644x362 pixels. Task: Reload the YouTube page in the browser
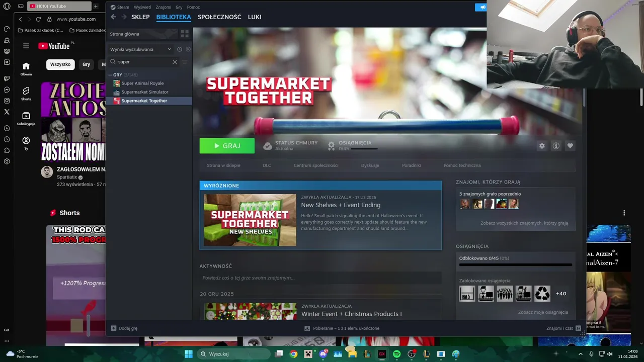point(38,19)
